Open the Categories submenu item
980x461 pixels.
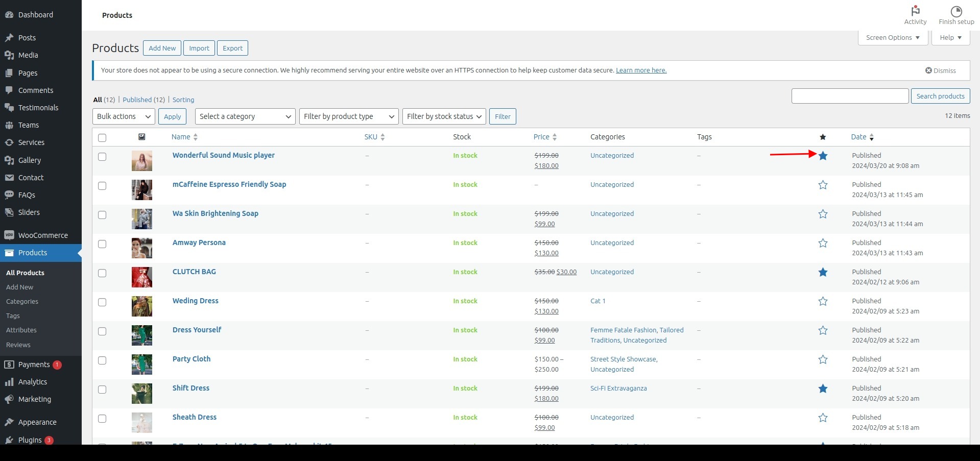(22, 301)
